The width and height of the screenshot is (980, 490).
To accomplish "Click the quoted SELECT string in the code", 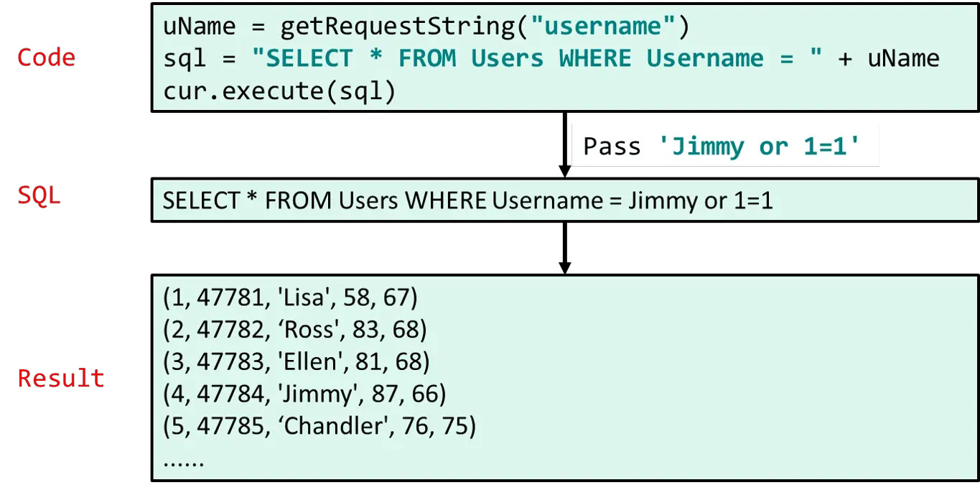I will [x=537, y=58].
